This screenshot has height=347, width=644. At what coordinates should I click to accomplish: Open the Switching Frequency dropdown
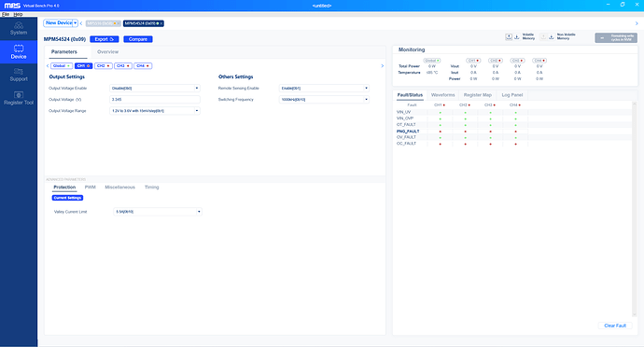[x=324, y=100]
